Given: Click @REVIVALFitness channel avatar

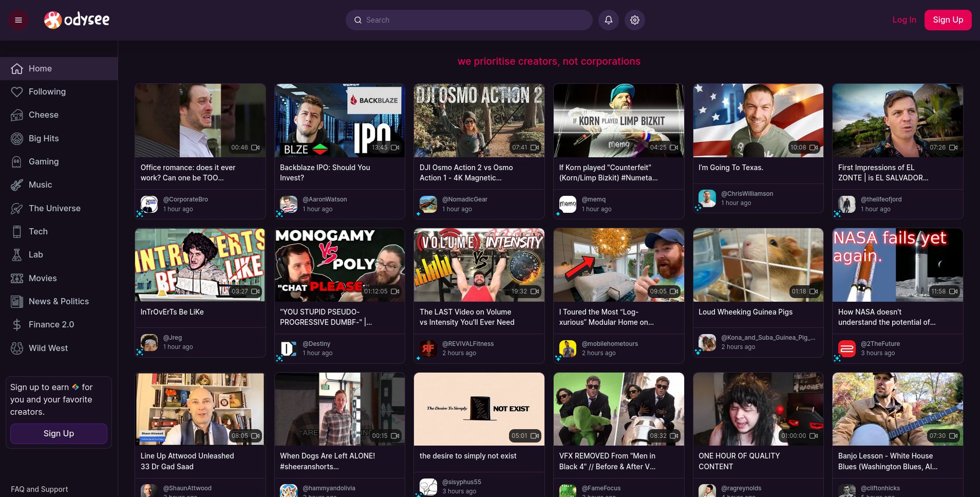Looking at the screenshot, I should click(428, 348).
